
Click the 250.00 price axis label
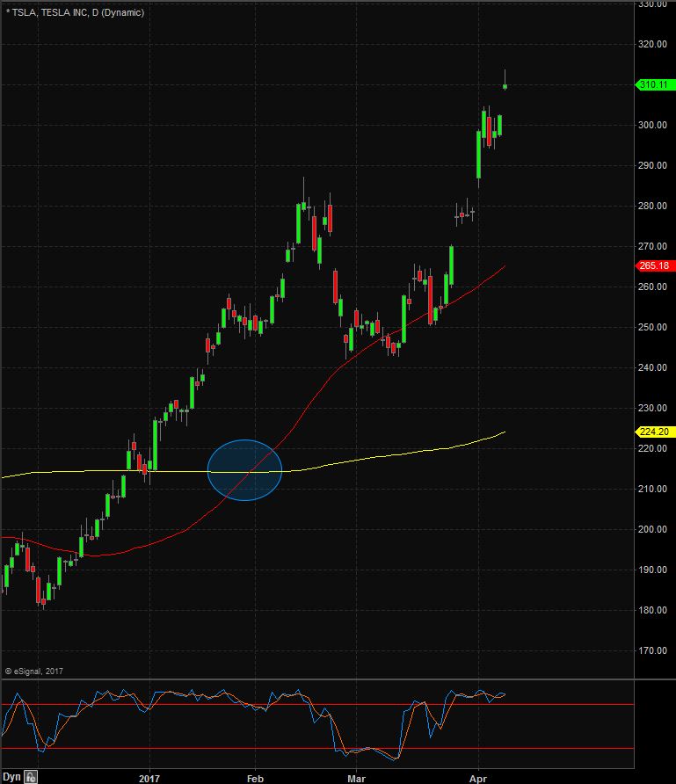tap(652, 328)
